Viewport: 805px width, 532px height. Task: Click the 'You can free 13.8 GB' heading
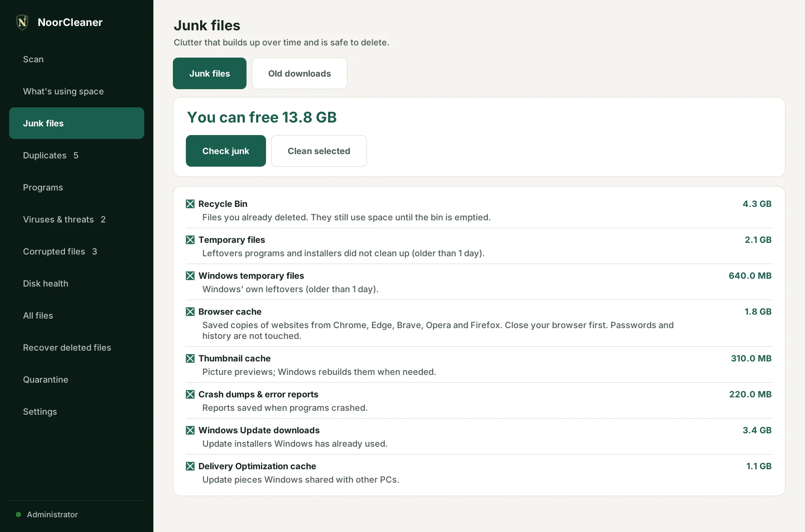pyautogui.click(x=262, y=117)
